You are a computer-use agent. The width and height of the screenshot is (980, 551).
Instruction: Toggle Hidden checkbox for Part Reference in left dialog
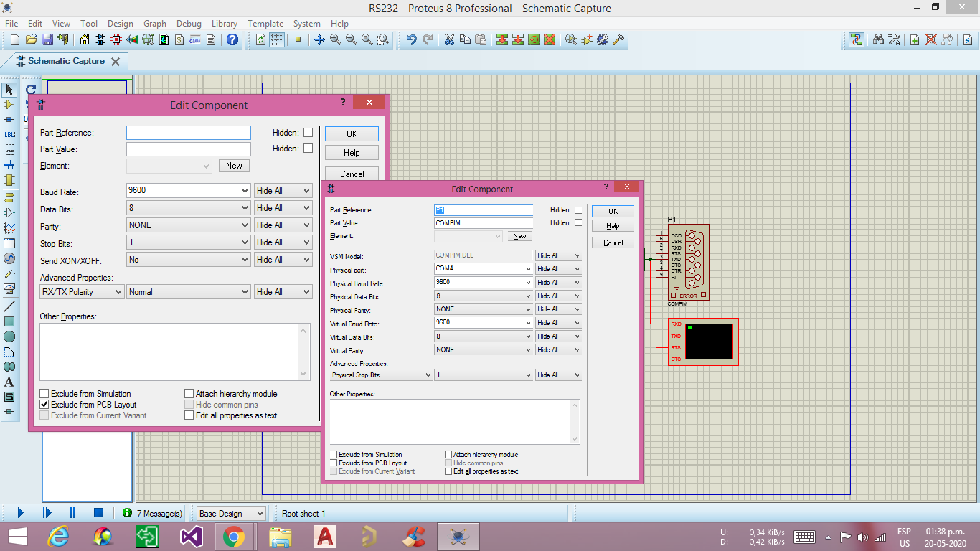point(308,133)
